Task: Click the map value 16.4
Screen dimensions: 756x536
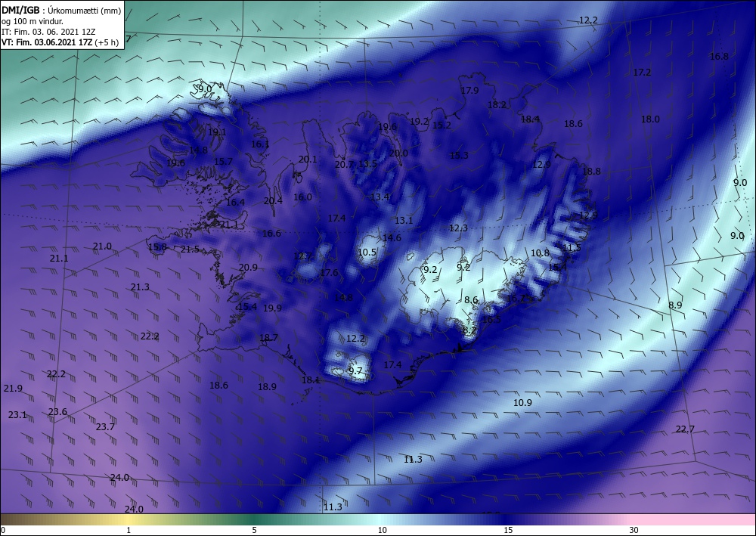Action: point(235,203)
